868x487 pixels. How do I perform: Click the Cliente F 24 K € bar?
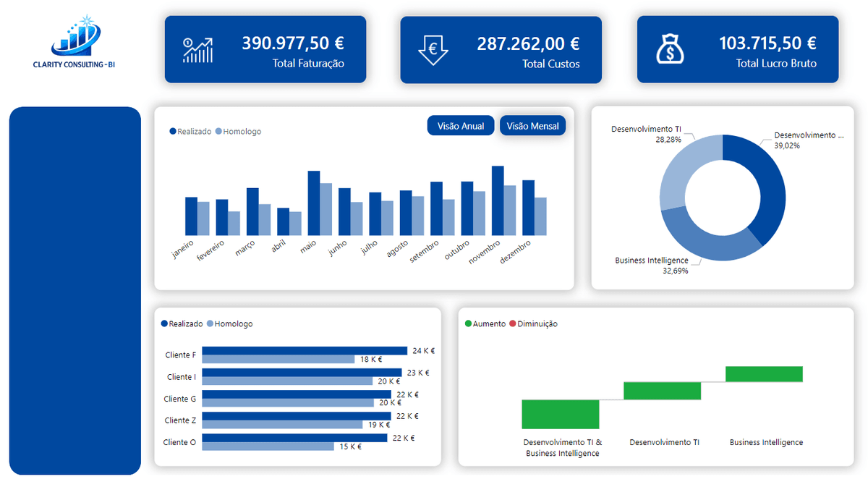[x=304, y=350]
